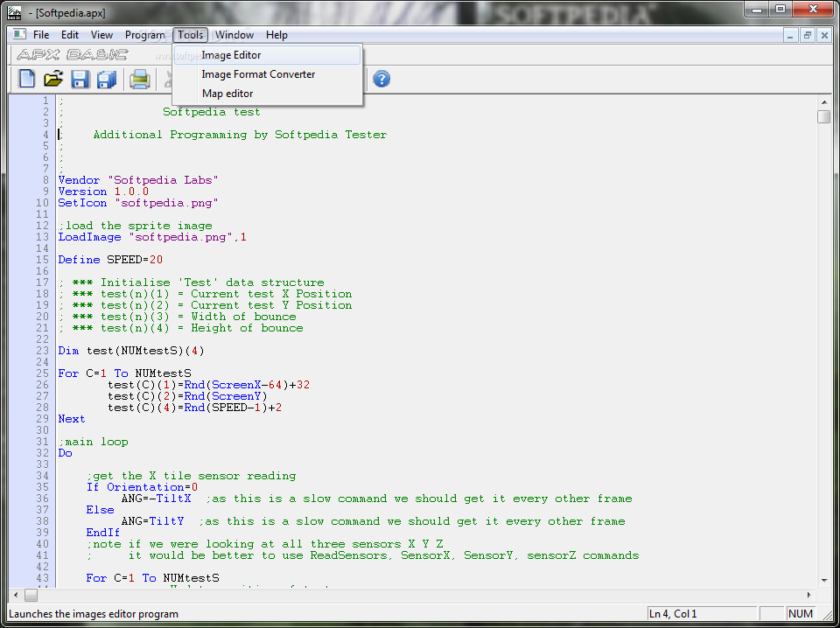The image size is (840, 628).
Task: Click 'Additional Programming by Softpedia Tester' line
Action: coord(240,135)
